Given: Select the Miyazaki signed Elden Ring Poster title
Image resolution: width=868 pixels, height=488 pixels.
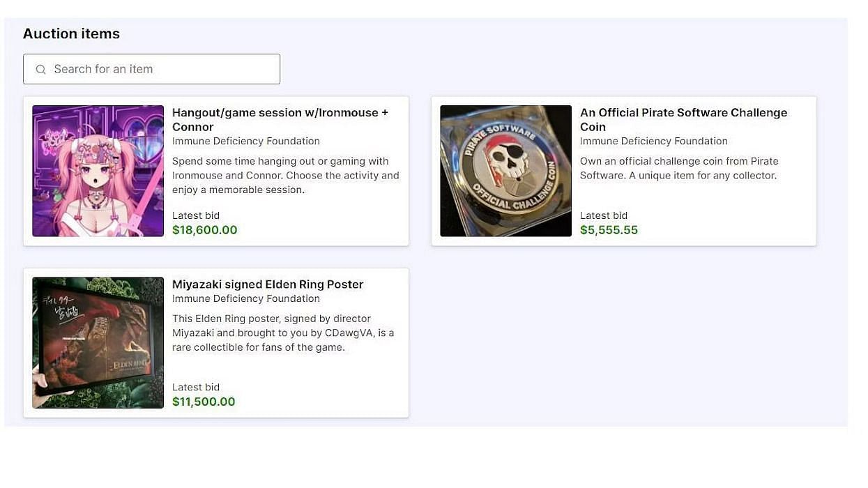Looking at the screenshot, I should (268, 284).
